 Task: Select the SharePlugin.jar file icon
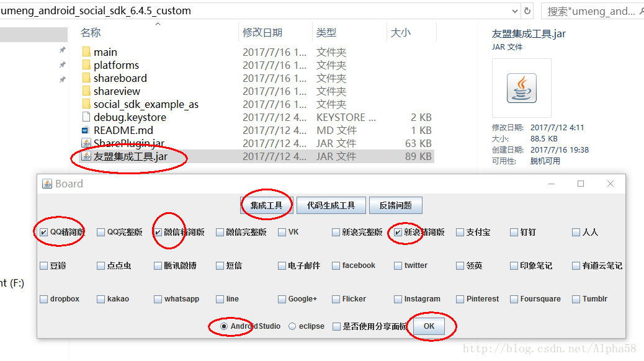click(x=86, y=143)
